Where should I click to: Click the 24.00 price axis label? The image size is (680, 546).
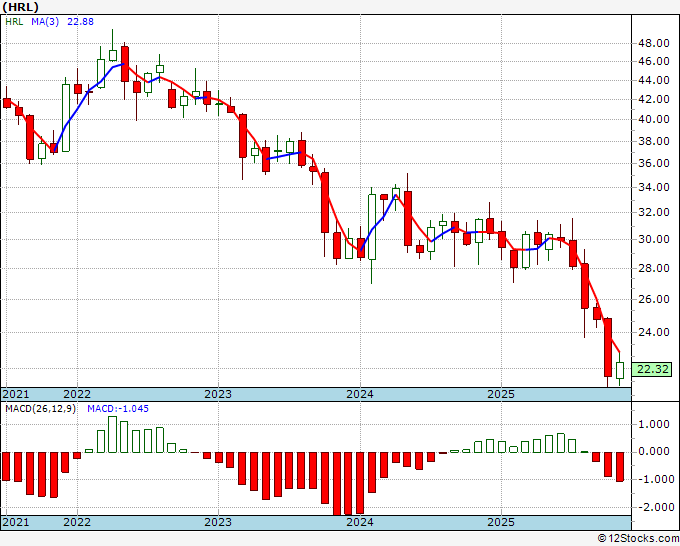pyautogui.click(x=653, y=332)
